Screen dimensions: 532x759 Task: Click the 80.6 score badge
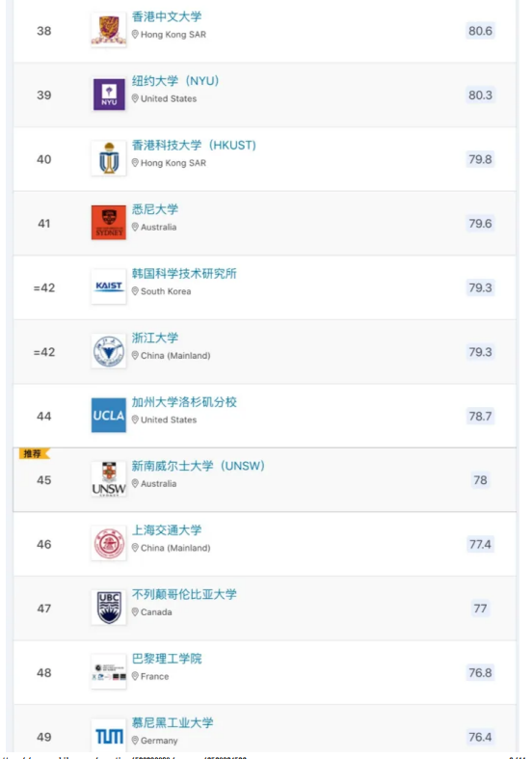pyautogui.click(x=480, y=31)
